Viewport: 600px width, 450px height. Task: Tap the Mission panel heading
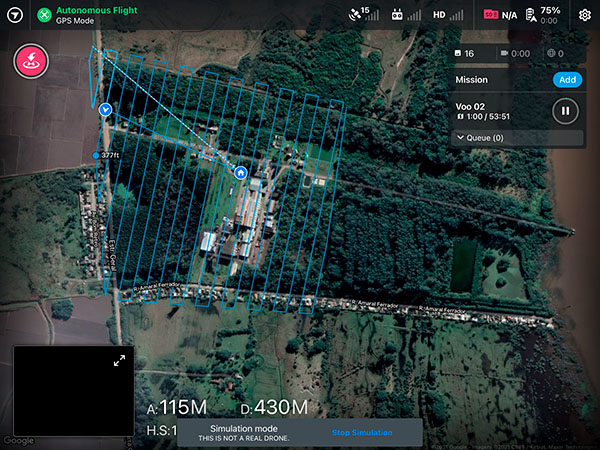[471, 80]
